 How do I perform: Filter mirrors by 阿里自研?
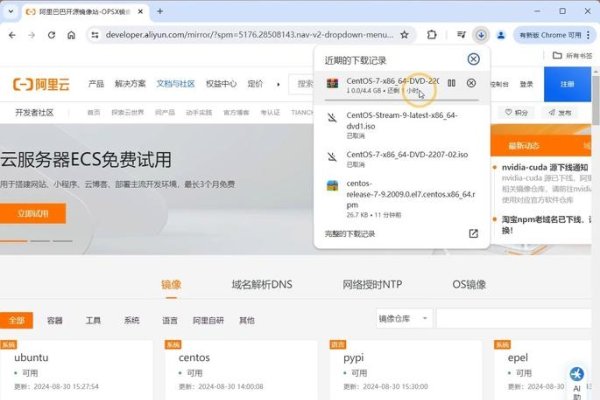pyautogui.click(x=208, y=320)
